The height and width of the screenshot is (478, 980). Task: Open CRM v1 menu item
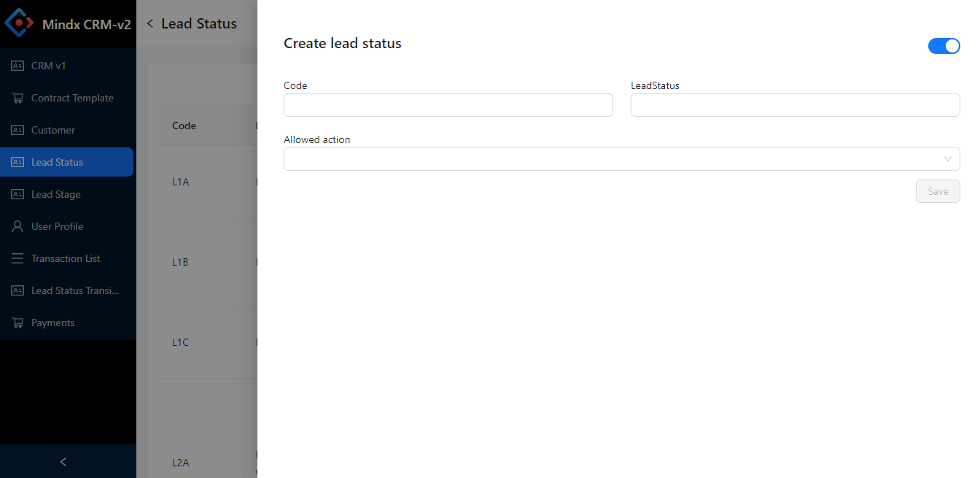pos(66,66)
